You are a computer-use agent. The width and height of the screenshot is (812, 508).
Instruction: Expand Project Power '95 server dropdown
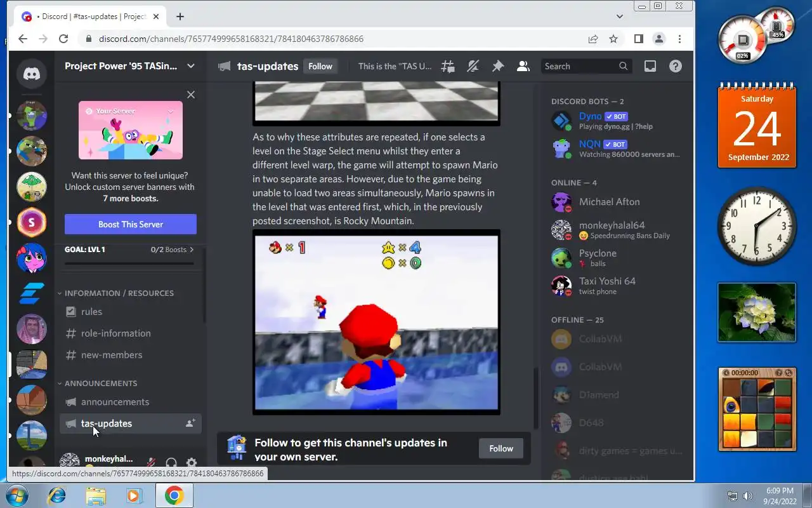(x=191, y=66)
